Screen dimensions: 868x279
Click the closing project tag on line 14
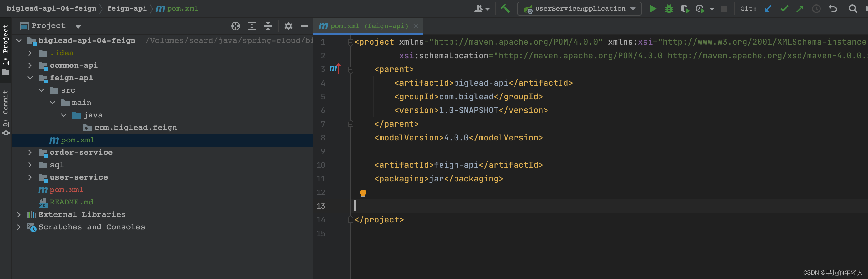(x=379, y=220)
